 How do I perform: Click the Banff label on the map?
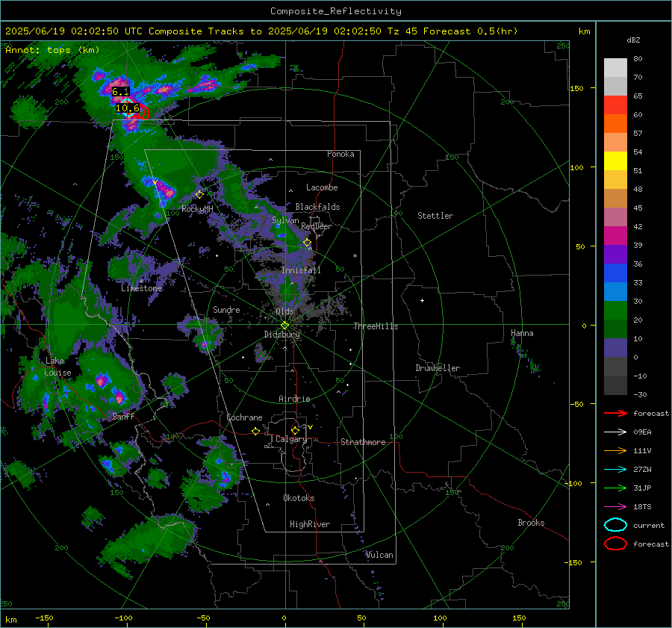click(123, 416)
